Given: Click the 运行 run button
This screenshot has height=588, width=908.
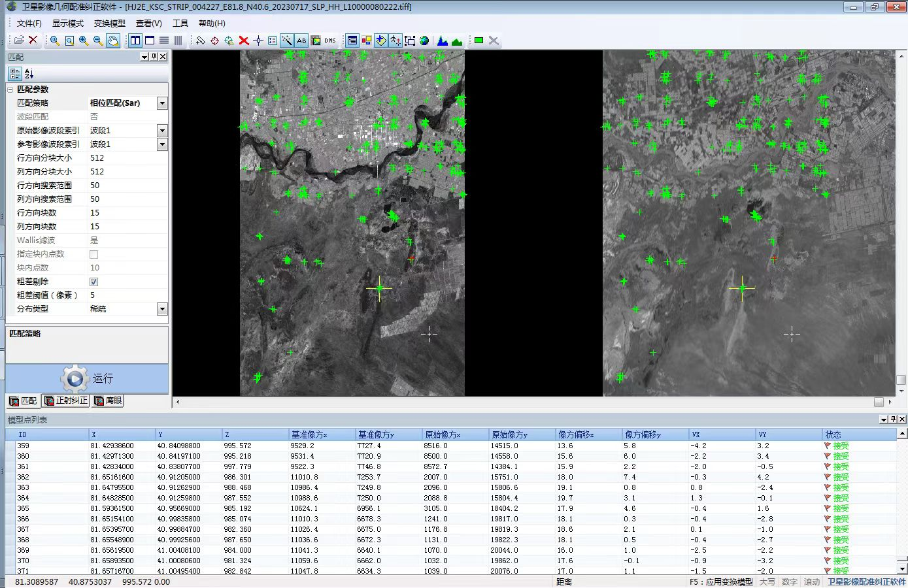Looking at the screenshot, I should click(x=87, y=378).
